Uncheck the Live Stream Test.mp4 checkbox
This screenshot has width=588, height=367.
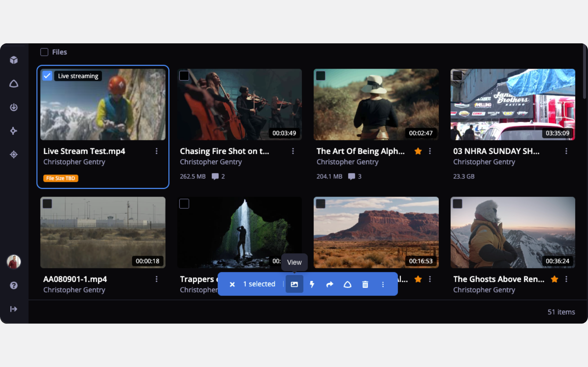(x=47, y=76)
